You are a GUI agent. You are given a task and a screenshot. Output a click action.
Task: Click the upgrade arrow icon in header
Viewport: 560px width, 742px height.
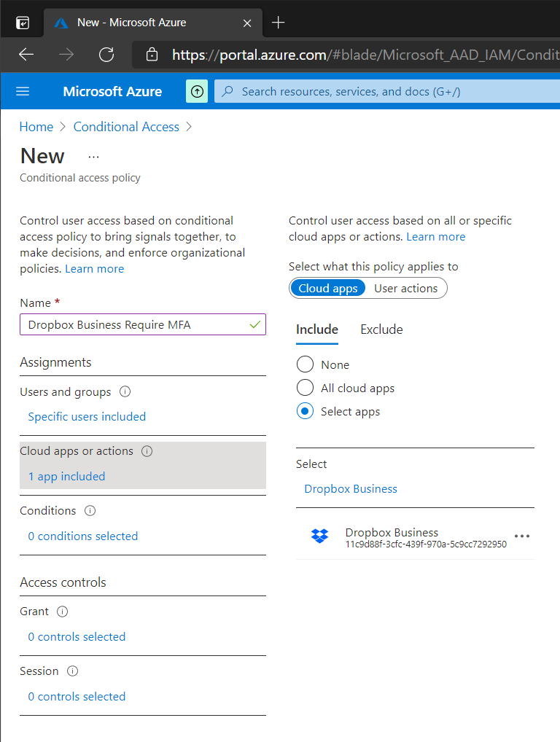197,91
